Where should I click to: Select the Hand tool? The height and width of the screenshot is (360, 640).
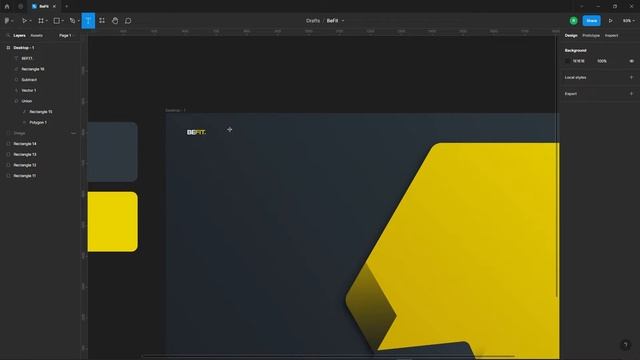(115, 20)
